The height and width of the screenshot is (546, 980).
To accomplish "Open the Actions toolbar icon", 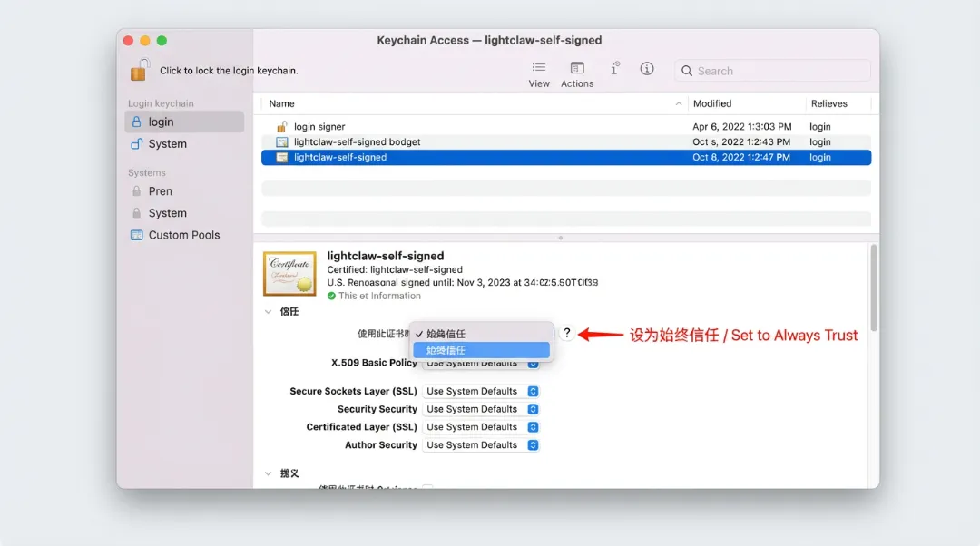I will tap(577, 67).
